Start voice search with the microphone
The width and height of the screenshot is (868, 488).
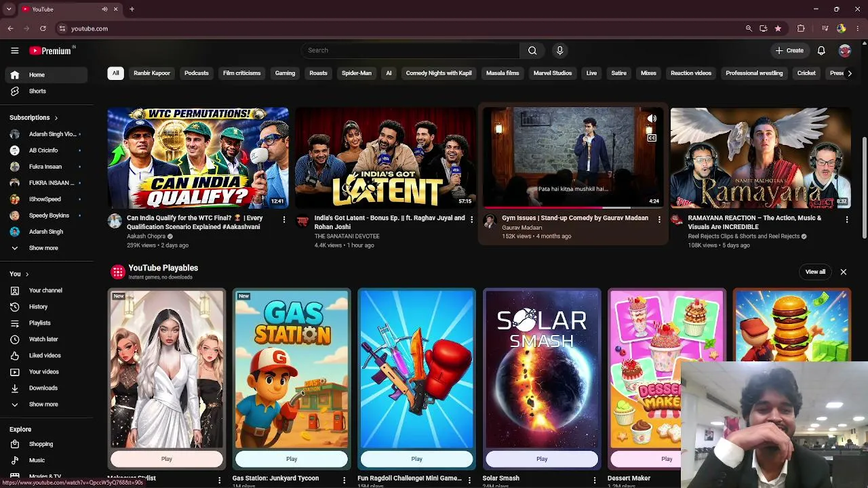[559, 50]
